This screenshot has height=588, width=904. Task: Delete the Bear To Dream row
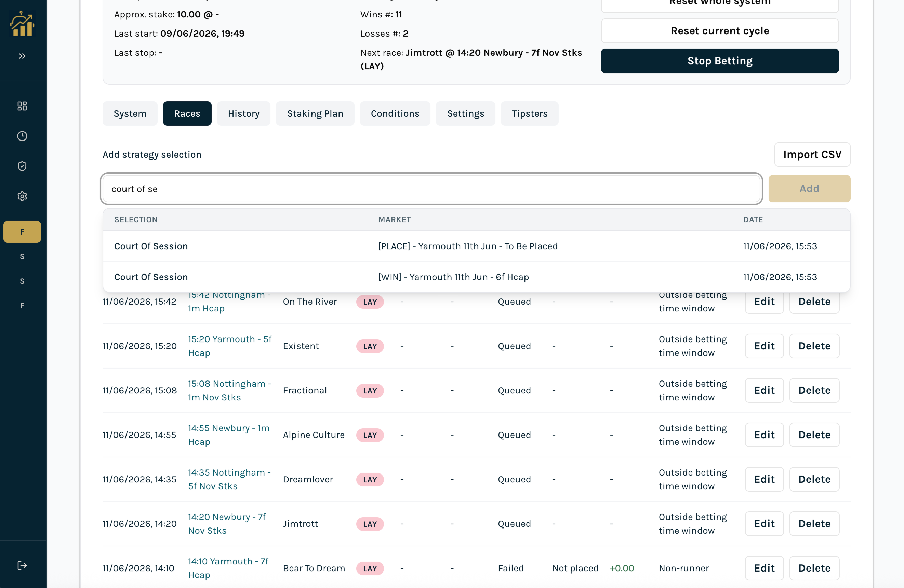[x=814, y=568]
